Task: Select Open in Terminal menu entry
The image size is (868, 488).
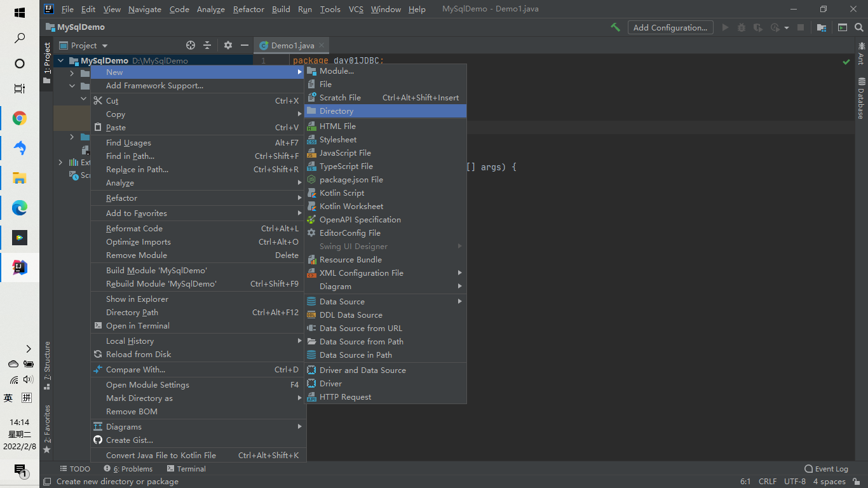Action: coord(198,326)
